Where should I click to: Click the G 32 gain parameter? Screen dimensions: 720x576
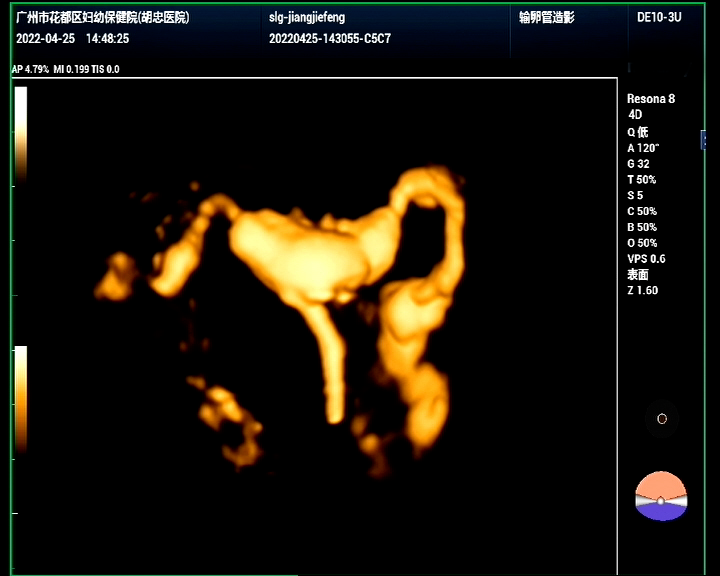coord(638,164)
